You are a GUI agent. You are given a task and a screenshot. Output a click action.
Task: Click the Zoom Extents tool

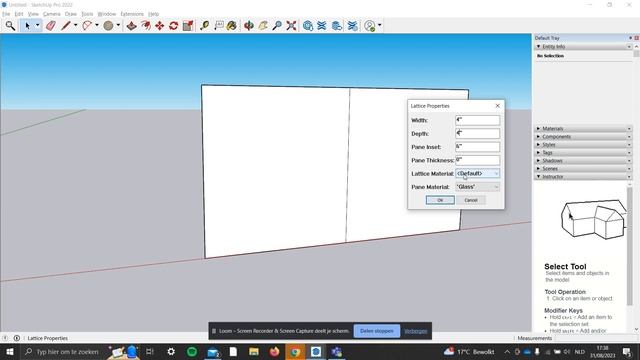(291, 26)
